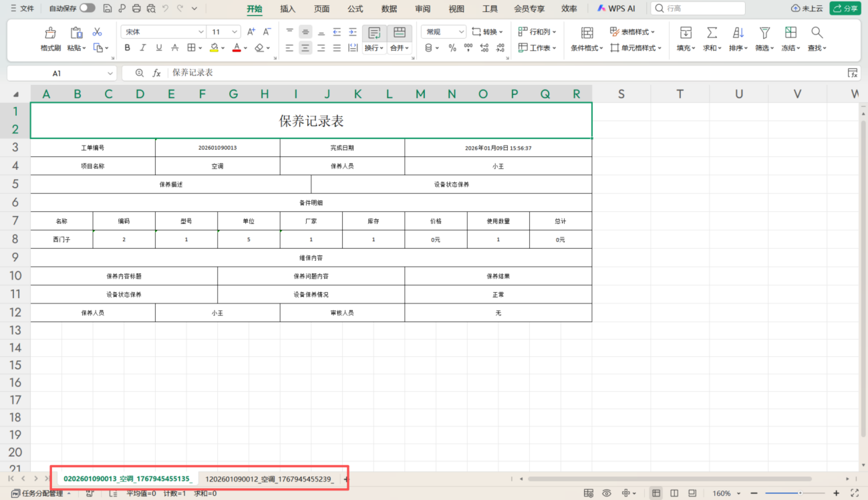Viewport: 868px width, 500px height.
Task: Expand the Name Box dropdown arrow
Action: [x=110, y=74]
